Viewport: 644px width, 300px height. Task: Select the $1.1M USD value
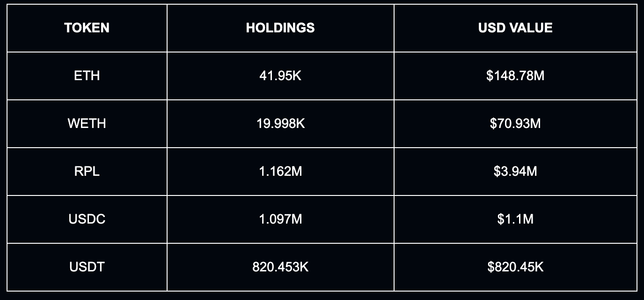tap(515, 219)
